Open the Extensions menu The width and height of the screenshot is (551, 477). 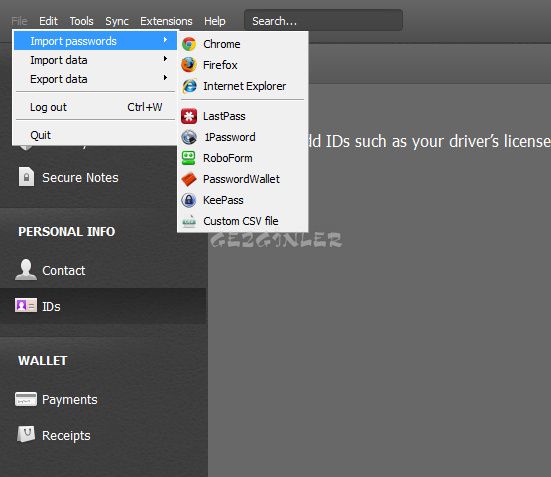[166, 21]
